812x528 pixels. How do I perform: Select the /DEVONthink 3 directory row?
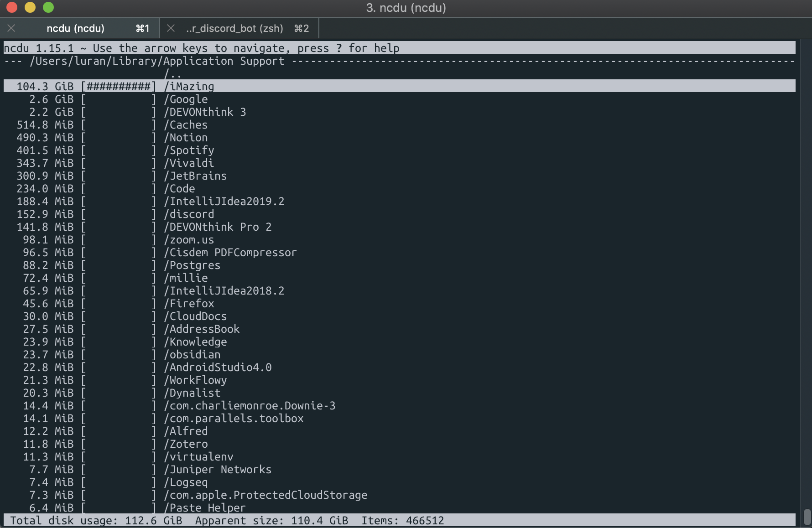tap(400, 112)
